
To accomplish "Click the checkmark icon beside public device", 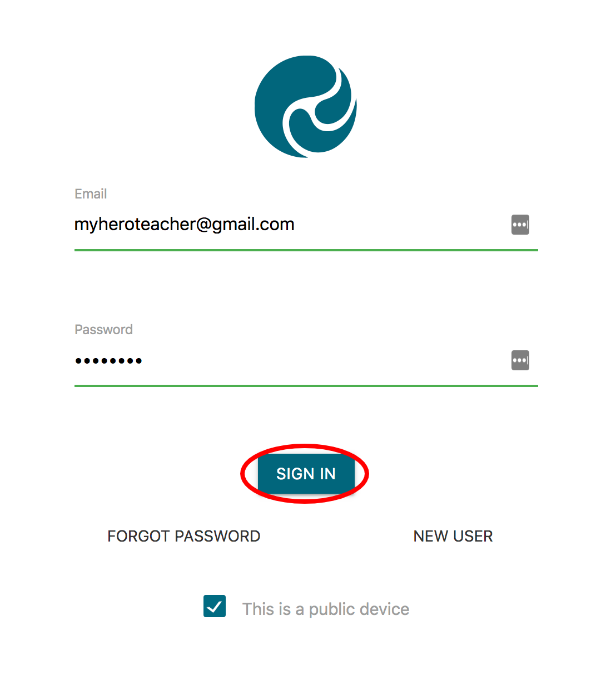I will (215, 607).
